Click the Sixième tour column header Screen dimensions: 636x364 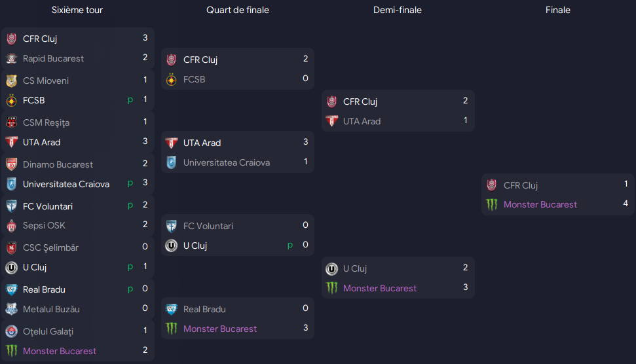pos(77,10)
